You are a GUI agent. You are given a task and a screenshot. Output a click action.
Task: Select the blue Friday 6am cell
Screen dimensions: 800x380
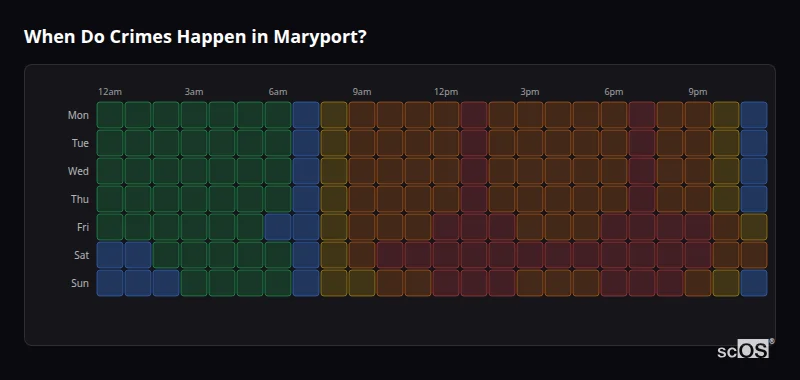[278, 227]
